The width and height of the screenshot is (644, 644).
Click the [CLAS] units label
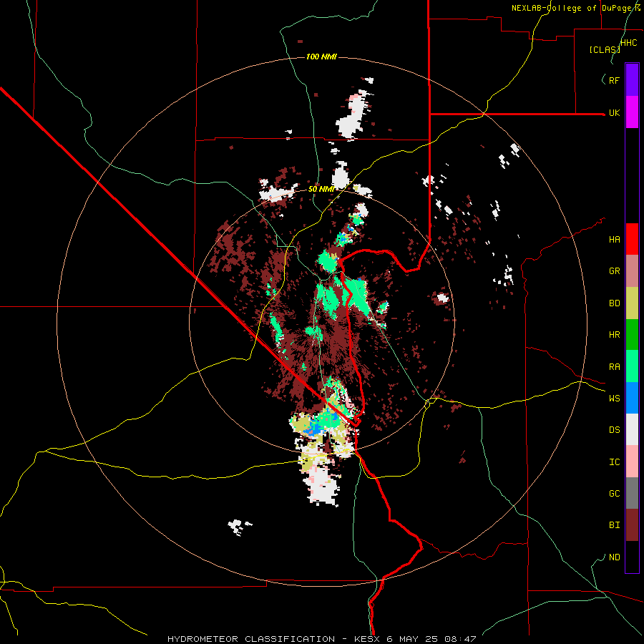coord(605,49)
